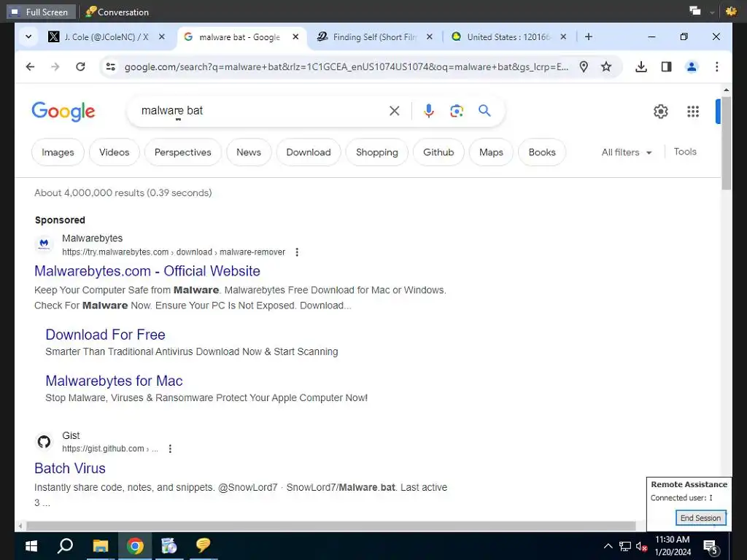Select the Books filter chip
Screen dimensions: 747x560
(x=542, y=152)
